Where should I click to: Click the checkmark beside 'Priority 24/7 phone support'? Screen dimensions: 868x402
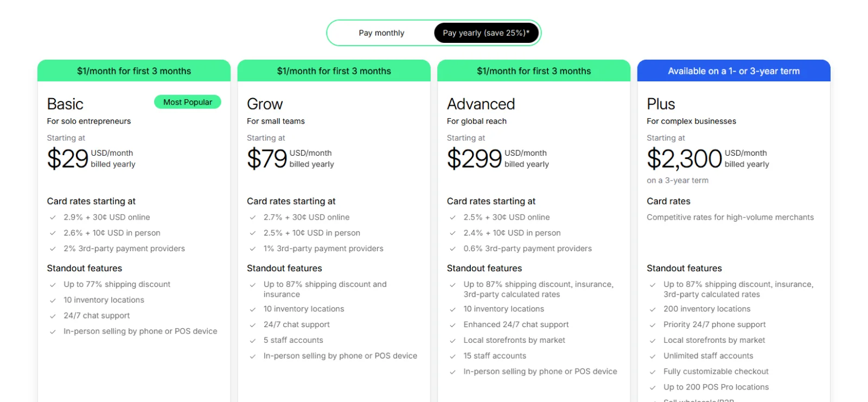tap(653, 324)
